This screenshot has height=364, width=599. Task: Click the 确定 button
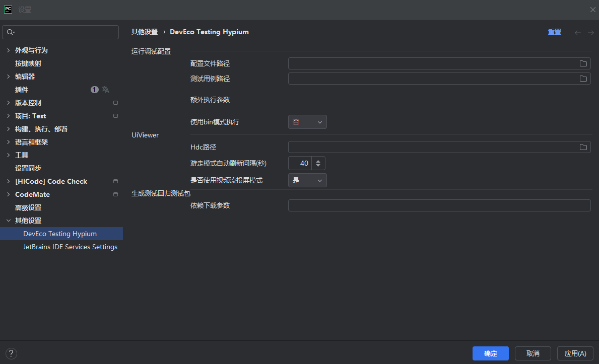[490, 353]
